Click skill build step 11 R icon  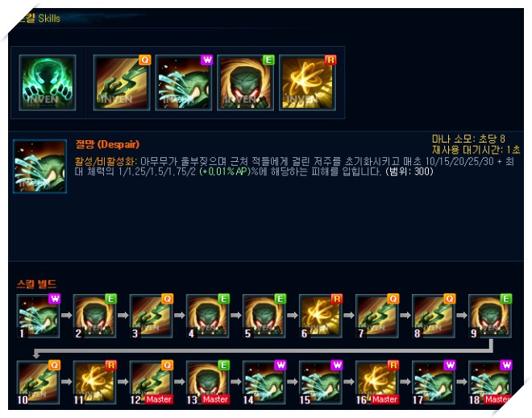[94, 383]
